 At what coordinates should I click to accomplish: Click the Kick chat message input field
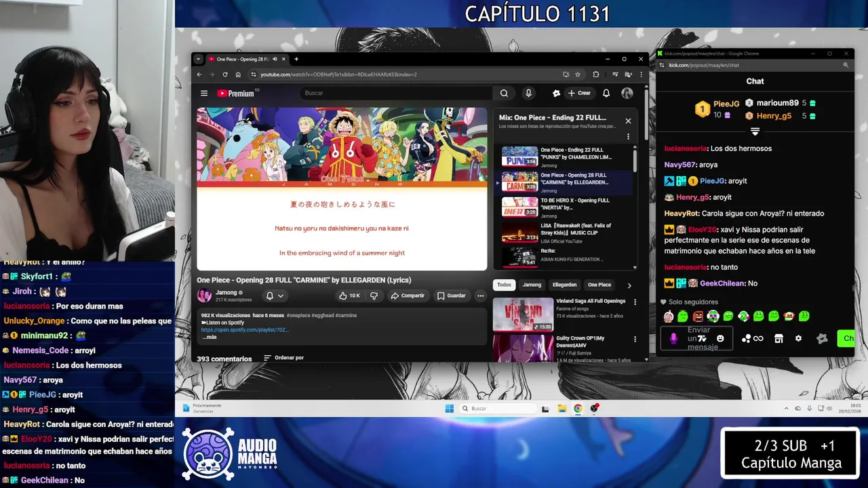pyautogui.click(x=696, y=338)
